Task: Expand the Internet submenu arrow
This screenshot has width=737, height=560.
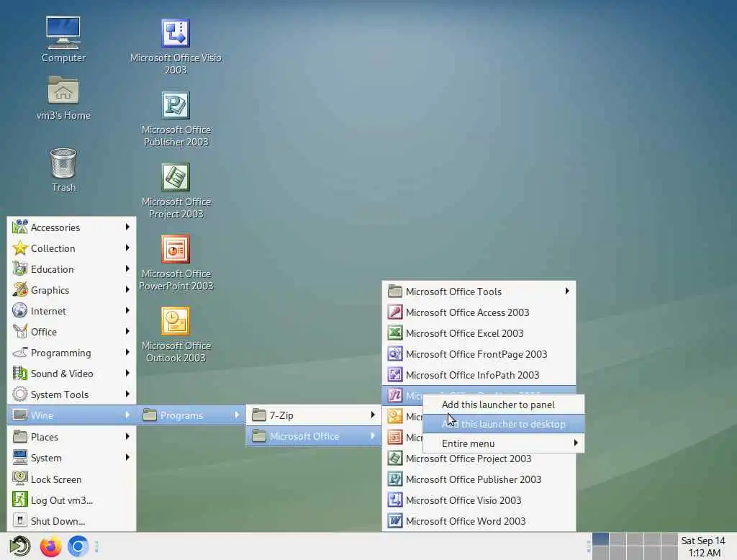Action: pos(127,310)
